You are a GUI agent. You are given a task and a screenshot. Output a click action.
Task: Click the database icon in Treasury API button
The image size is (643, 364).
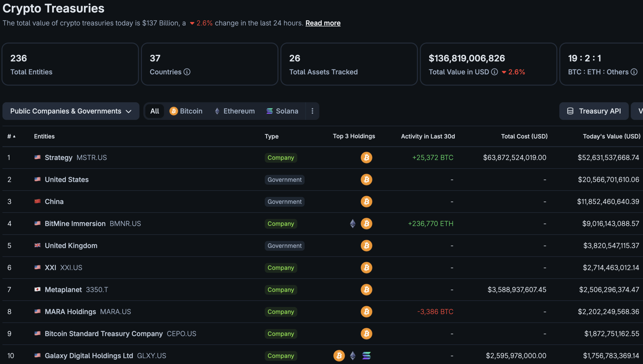pos(570,111)
